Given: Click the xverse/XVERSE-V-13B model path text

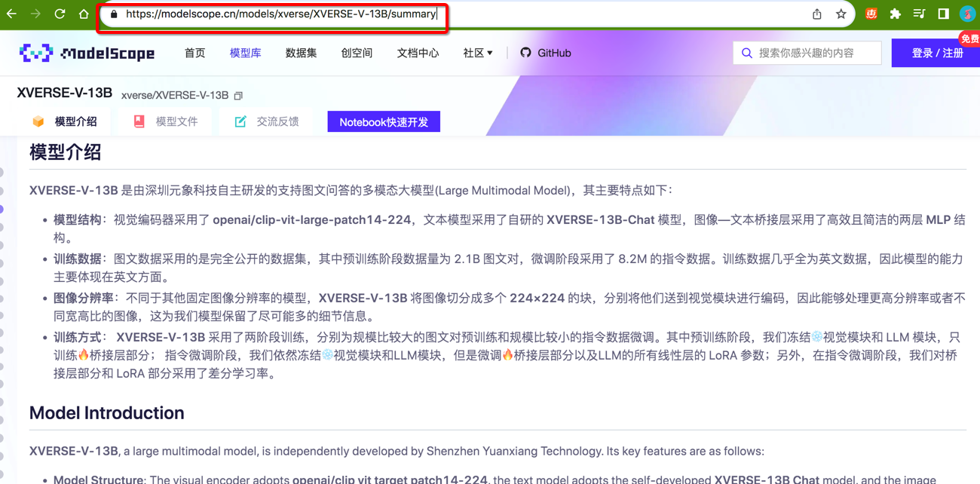Looking at the screenshot, I should tap(175, 96).
